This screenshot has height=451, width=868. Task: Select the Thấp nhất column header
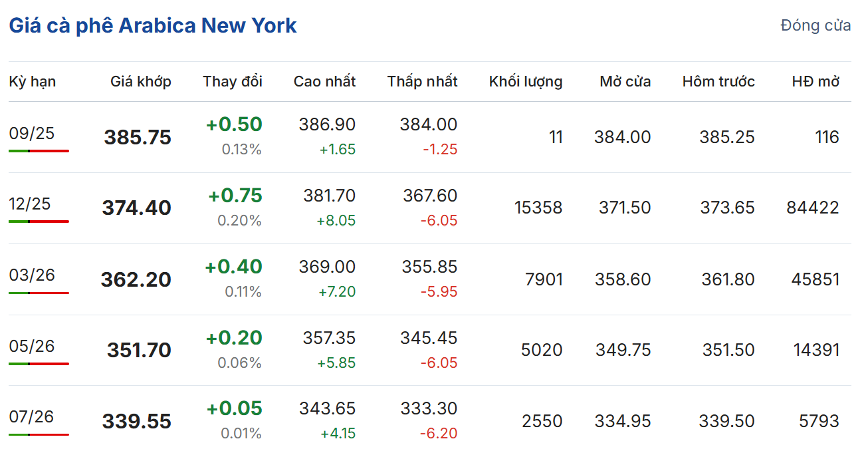click(x=422, y=82)
